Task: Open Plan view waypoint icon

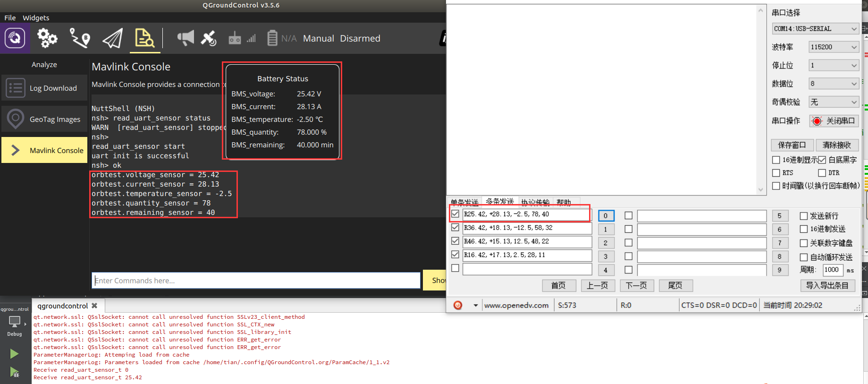Action: pyautogui.click(x=80, y=38)
